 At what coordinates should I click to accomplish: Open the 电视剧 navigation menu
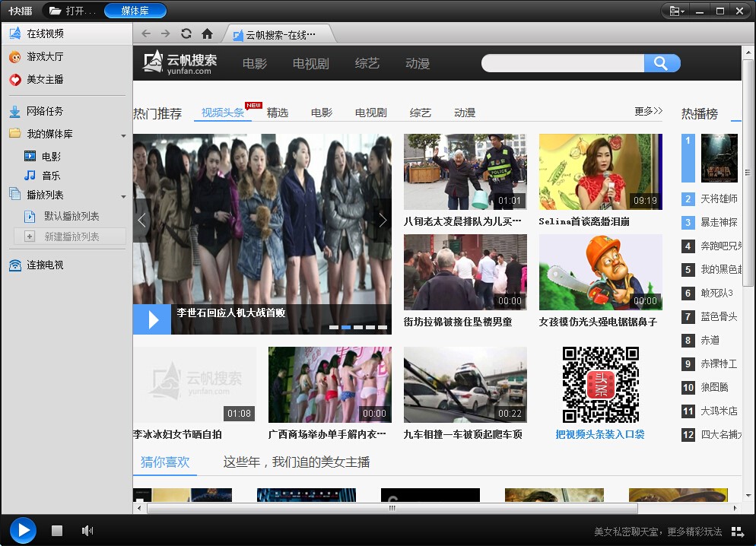(x=311, y=64)
